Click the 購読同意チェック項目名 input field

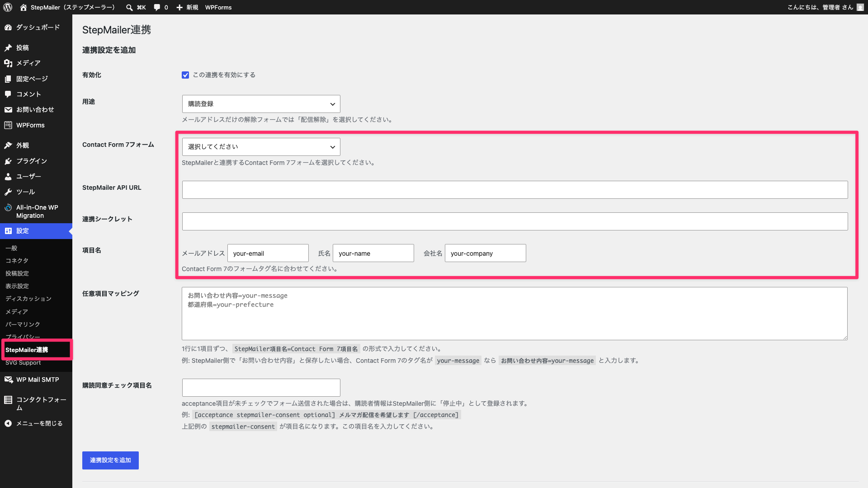[261, 388]
